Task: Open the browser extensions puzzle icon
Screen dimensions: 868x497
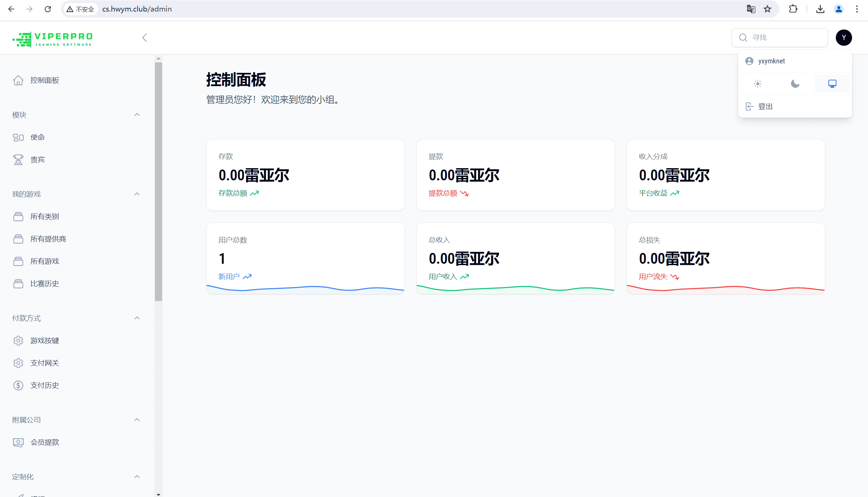Action: pyautogui.click(x=793, y=9)
